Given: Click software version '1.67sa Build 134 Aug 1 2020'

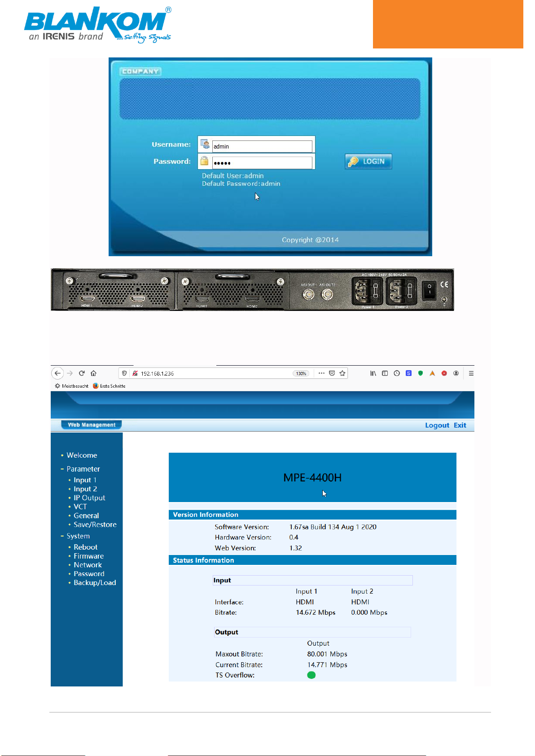Looking at the screenshot, I should click(333, 527).
